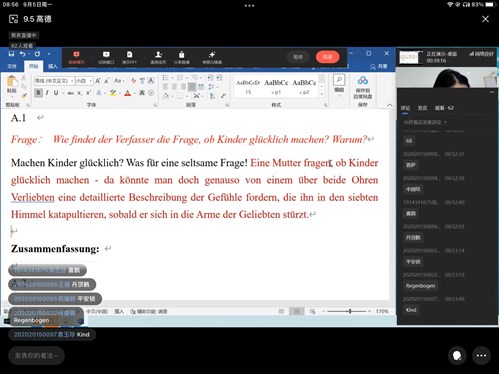The width and height of the screenshot is (499, 374).
Task: Click the Search magnifier edit icon
Action: click(339, 80)
